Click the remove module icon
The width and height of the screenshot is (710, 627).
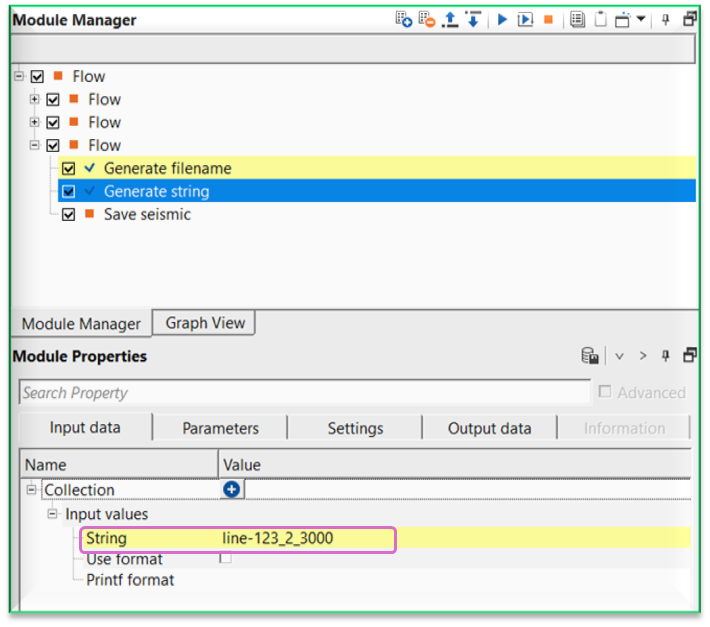(x=427, y=19)
